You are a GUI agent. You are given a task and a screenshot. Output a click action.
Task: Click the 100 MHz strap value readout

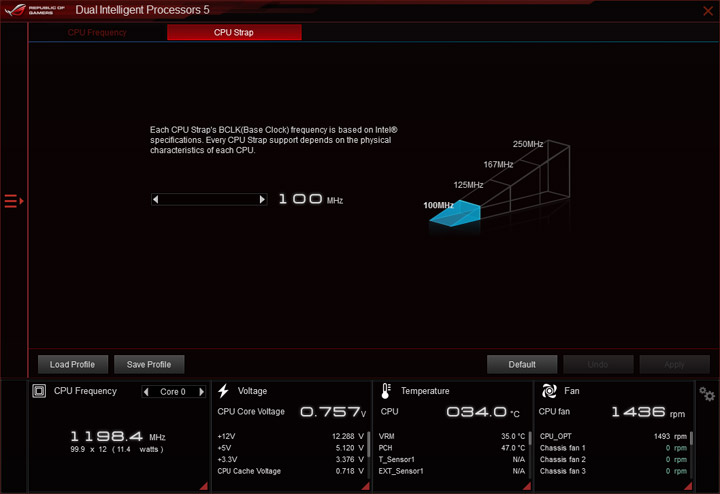310,199
